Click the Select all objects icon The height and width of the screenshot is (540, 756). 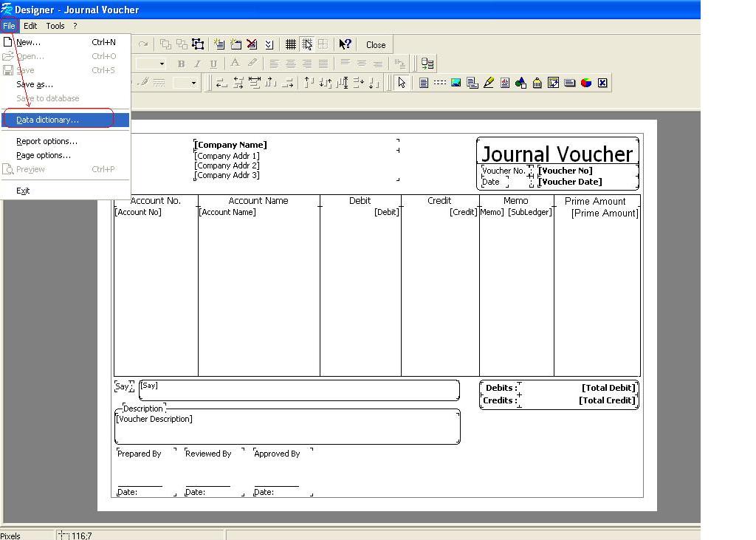tap(198, 44)
